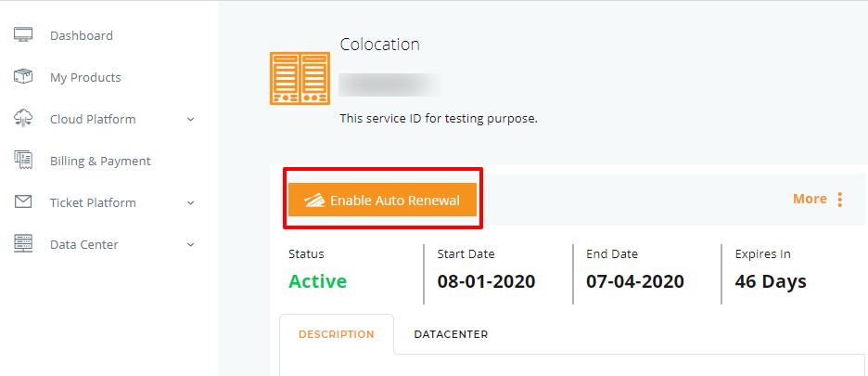
Task: Expand the Data Center chevron
Action: pos(191,244)
